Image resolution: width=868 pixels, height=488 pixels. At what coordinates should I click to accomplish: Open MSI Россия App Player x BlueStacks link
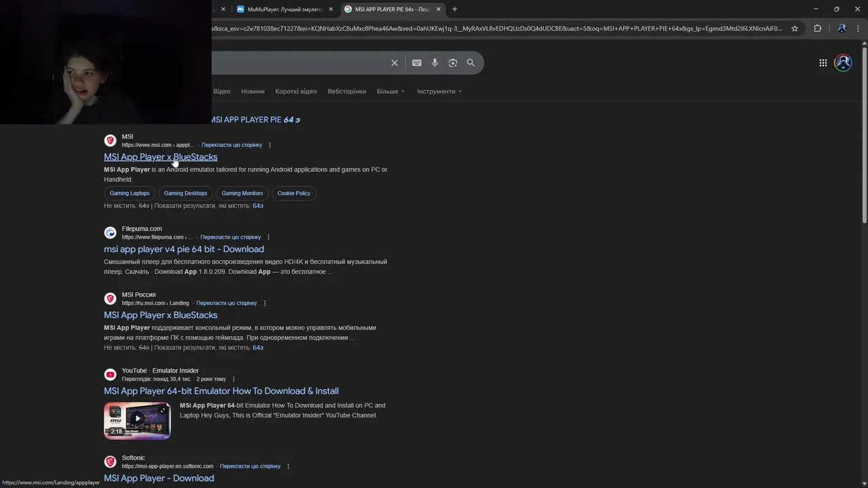161,315
